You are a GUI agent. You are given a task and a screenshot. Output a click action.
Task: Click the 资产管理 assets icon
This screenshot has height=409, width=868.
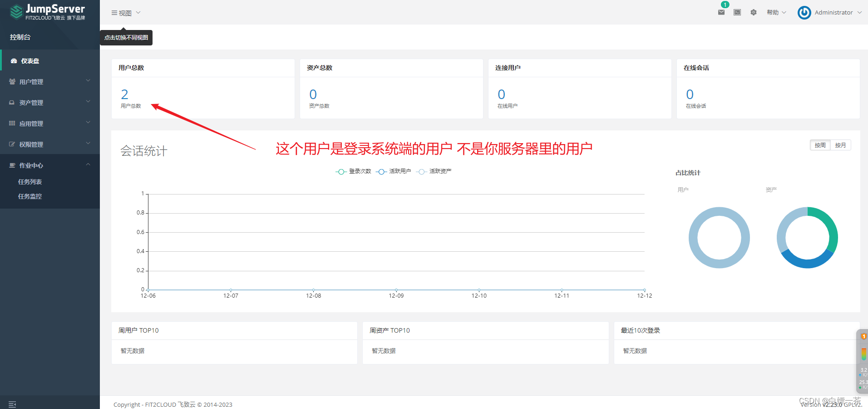pos(12,103)
